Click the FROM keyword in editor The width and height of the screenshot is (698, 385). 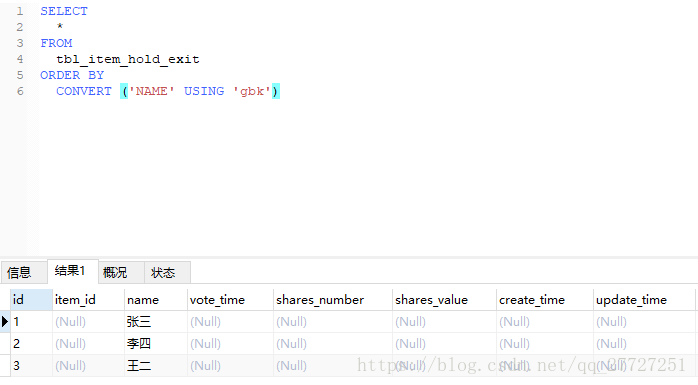(56, 43)
